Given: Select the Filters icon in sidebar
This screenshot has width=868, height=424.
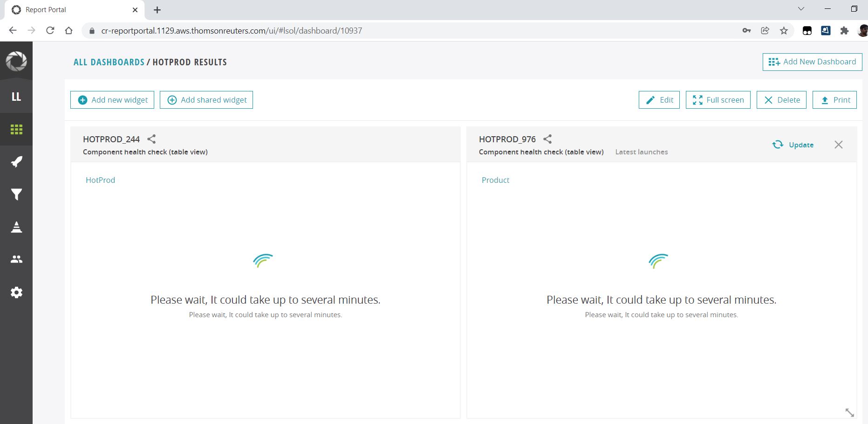Looking at the screenshot, I should click(16, 194).
